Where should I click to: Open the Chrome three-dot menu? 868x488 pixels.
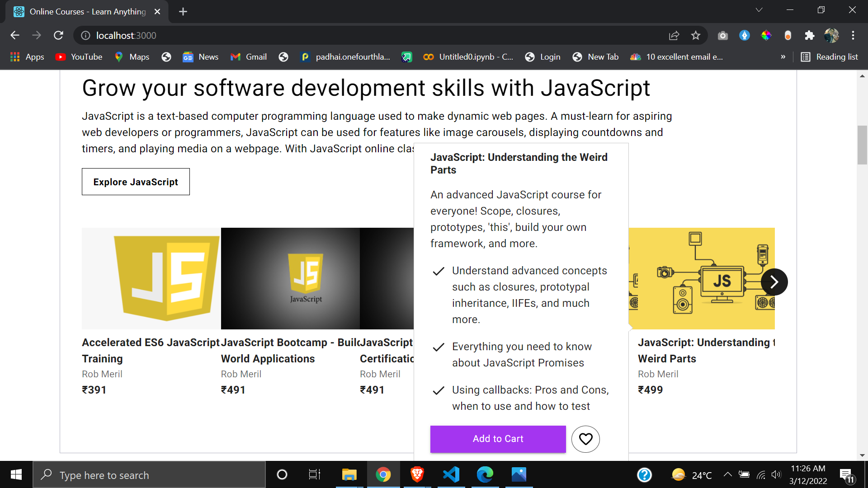[853, 35]
